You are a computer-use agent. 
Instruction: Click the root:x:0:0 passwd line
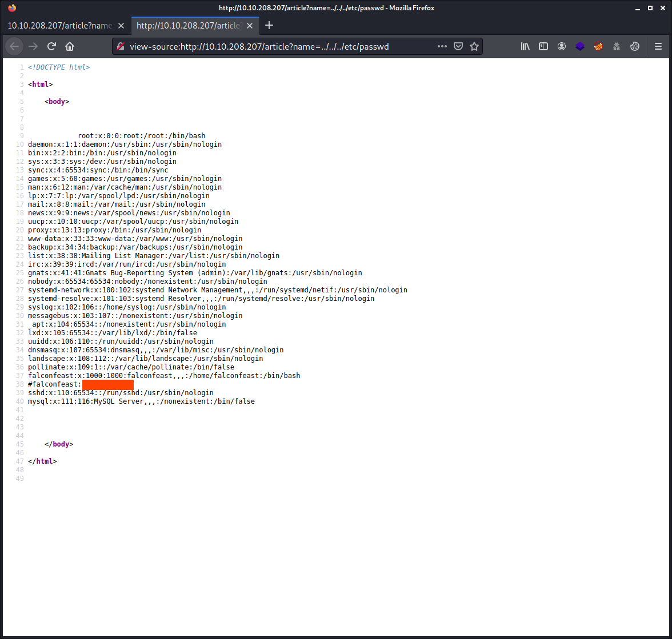pos(142,136)
